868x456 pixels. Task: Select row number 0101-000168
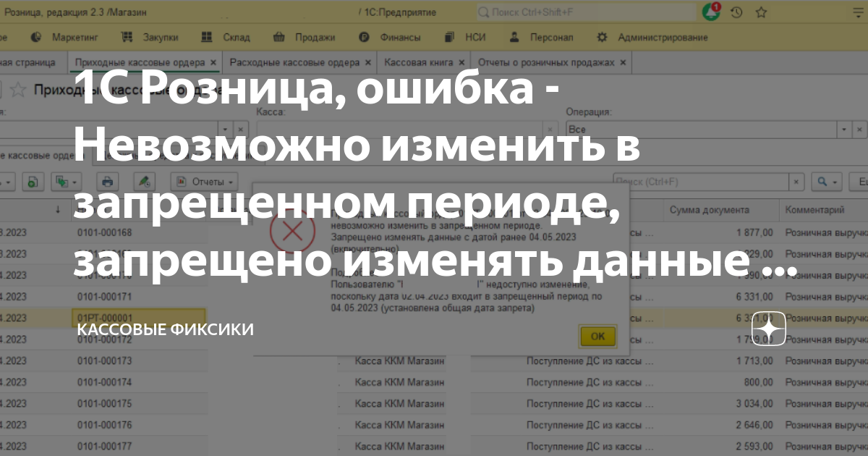point(105,233)
